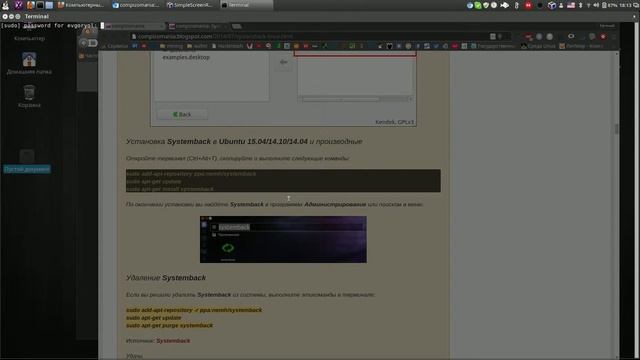Screen dimensions: 640x360
Task: Click the Back button in Systemback screenshot
Action: point(182,114)
